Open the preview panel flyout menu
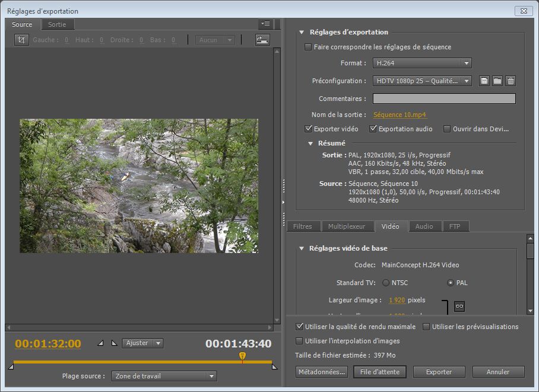539x392 pixels. (265, 24)
